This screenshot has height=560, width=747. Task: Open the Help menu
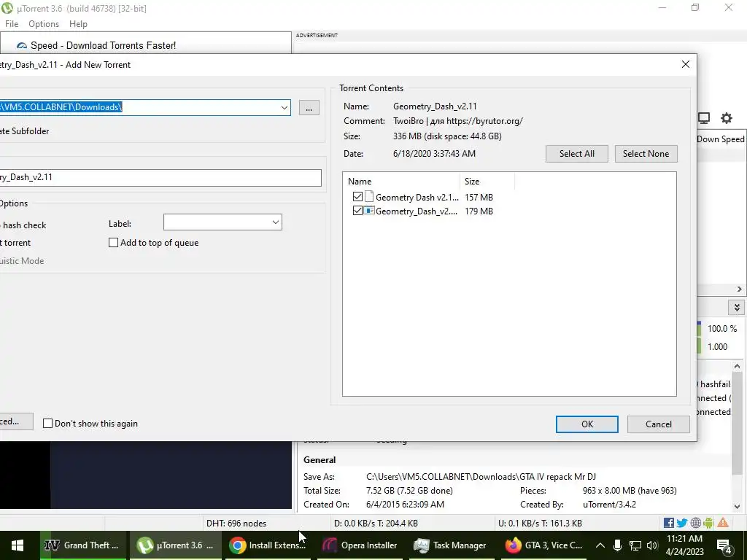[78, 24]
